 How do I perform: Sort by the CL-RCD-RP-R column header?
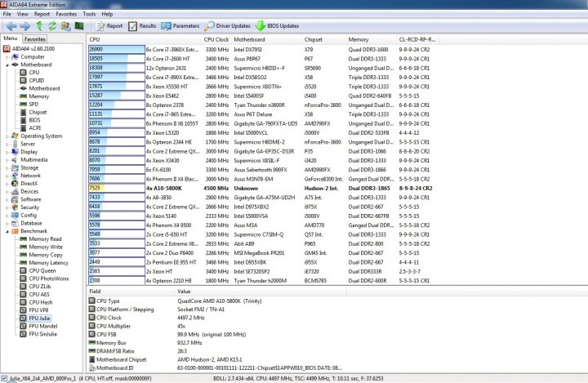(417, 39)
